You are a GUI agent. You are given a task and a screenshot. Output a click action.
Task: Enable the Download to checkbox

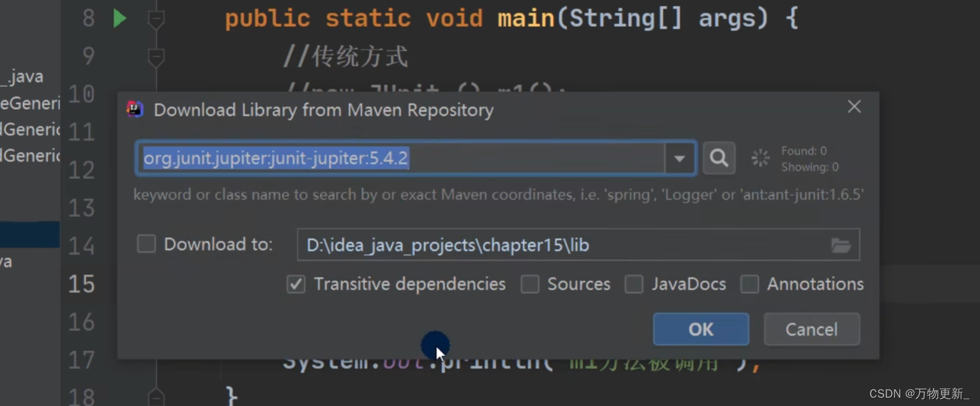pos(146,243)
